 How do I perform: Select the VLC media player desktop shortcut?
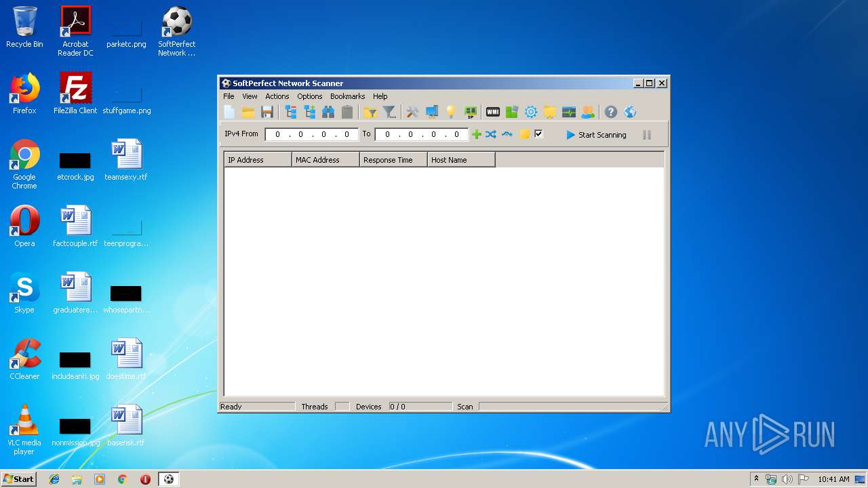click(x=24, y=430)
